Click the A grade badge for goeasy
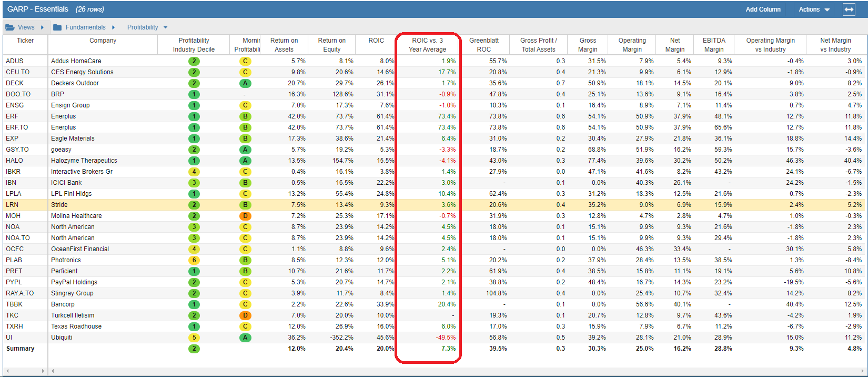The image size is (868, 377). [245, 150]
